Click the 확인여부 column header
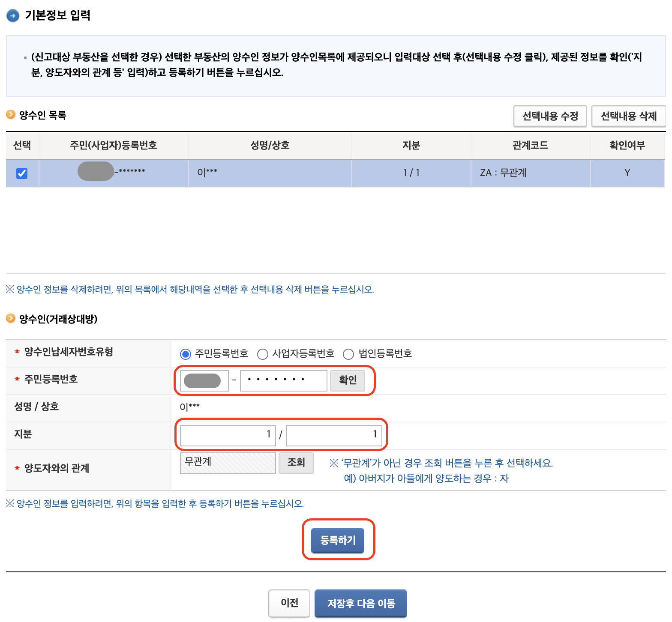Viewport: 672px width, 622px height. (627, 146)
